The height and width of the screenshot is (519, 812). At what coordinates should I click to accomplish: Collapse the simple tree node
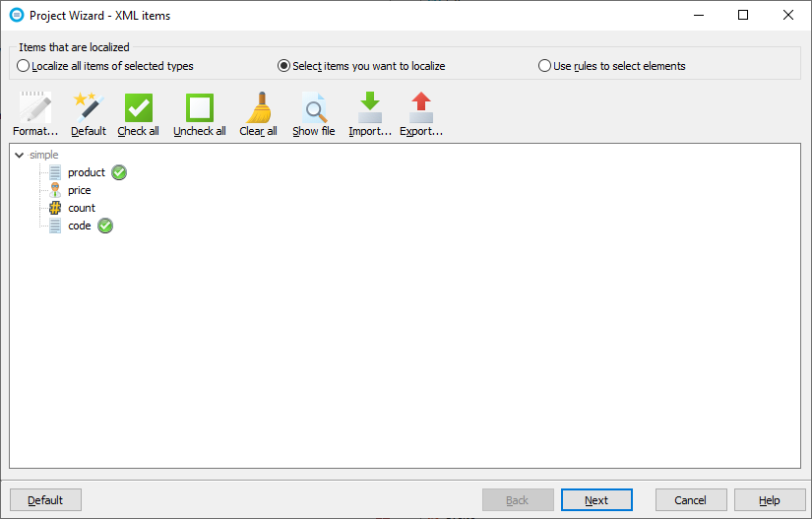[20, 156]
